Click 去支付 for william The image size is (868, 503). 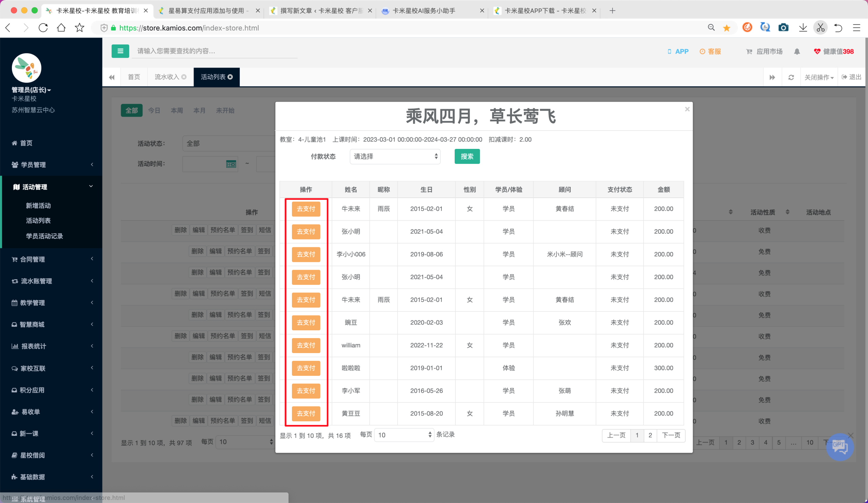(306, 345)
